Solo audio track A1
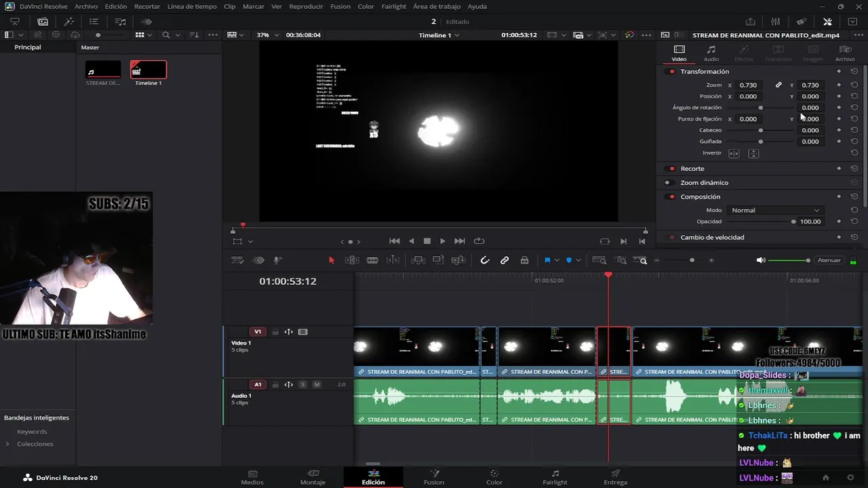 [302, 385]
